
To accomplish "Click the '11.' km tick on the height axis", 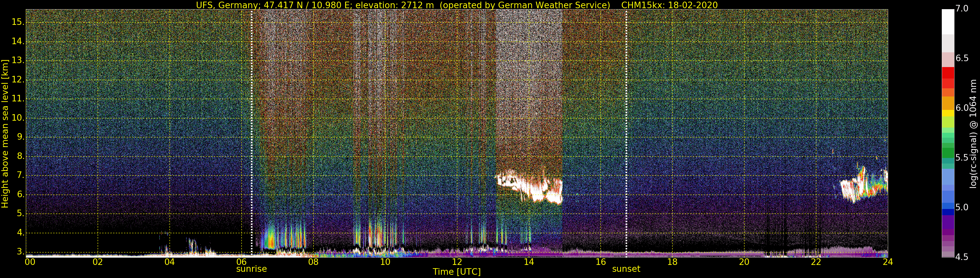I will [18, 99].
